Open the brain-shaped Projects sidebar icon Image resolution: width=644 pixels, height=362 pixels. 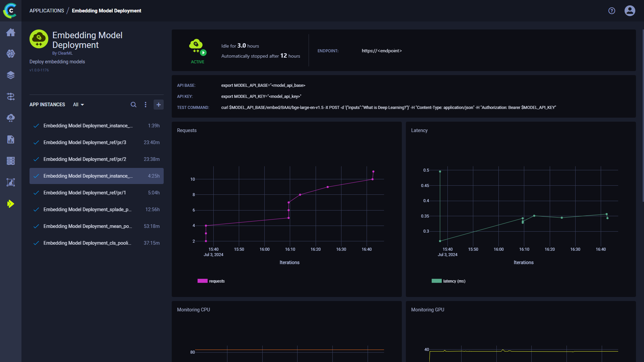(11, 54)
